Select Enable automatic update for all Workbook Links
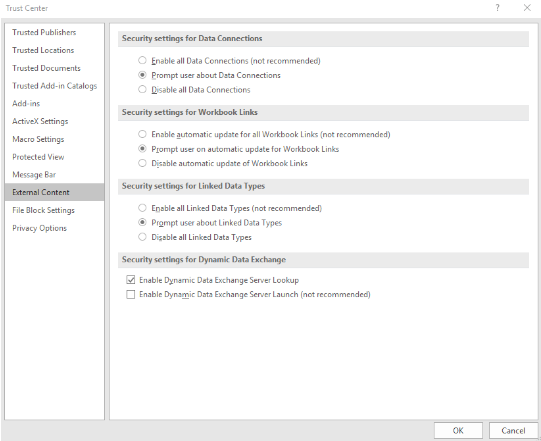541x441 pixels. click(142, 134)
